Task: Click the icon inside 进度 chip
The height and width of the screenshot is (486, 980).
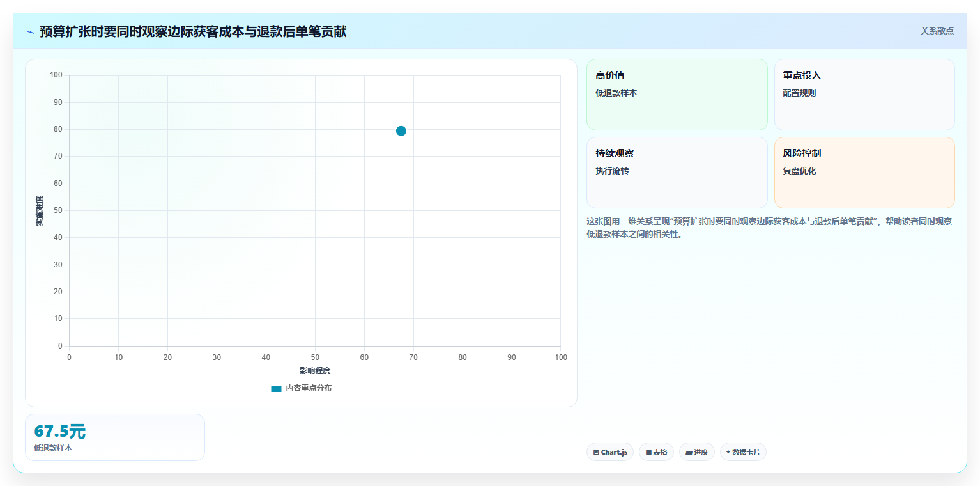Action: tap(689, 452)
